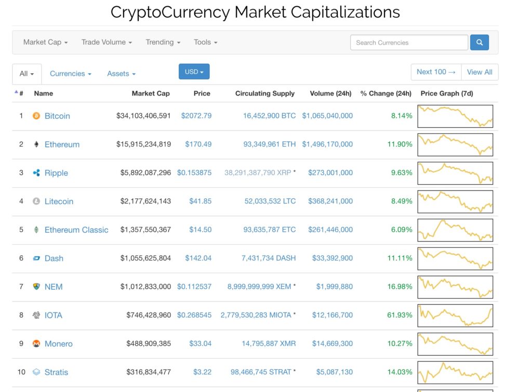This screenshot has height=392, width=532.
Task: Sort by % Change (24h) header
Action: pyautogui.click(x=386, y=93)
